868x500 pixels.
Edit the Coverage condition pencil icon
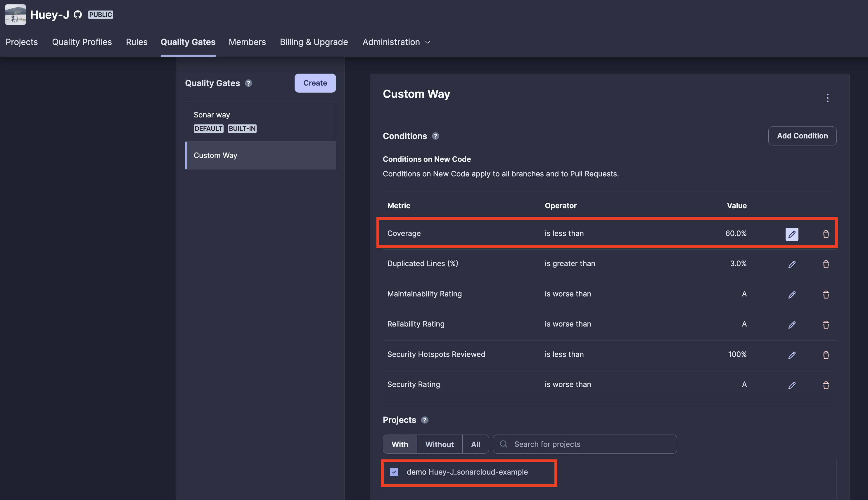point(792,234)
